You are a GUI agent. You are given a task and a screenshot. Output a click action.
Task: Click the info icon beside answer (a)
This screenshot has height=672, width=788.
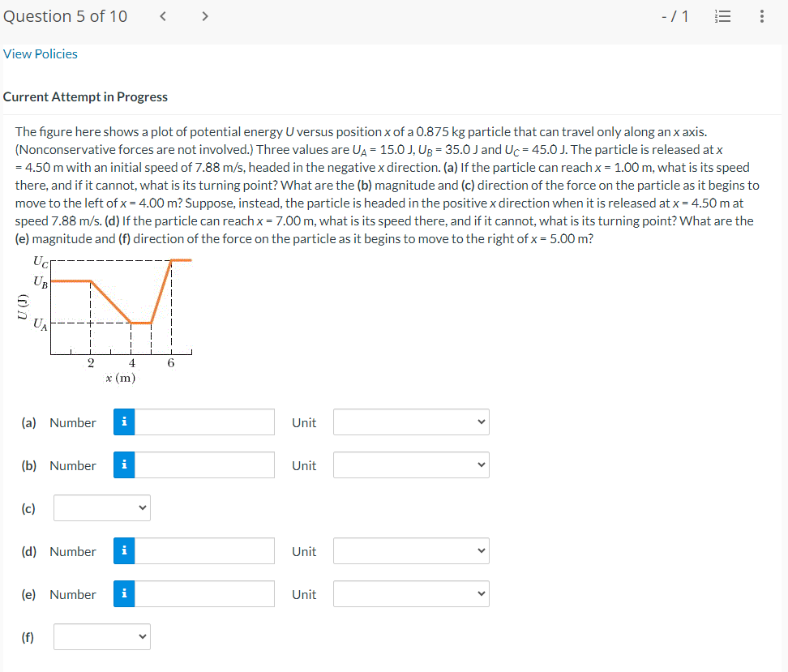pos(123,422)
